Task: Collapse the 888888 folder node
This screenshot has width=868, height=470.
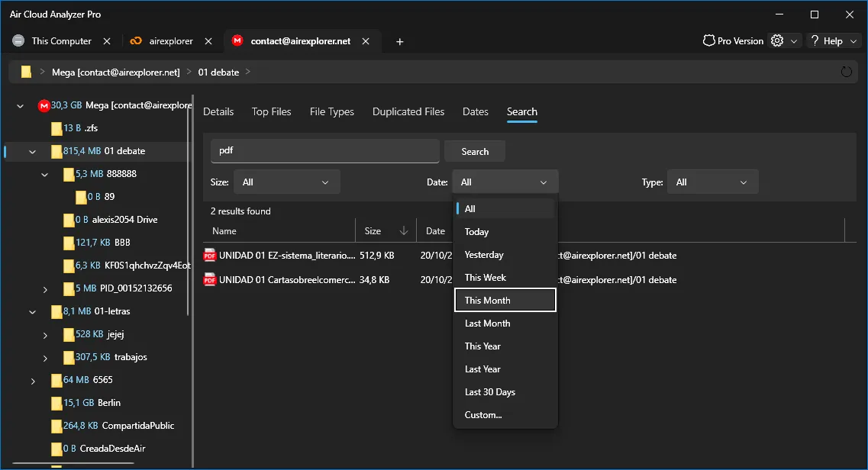Action: coord(45,175)
